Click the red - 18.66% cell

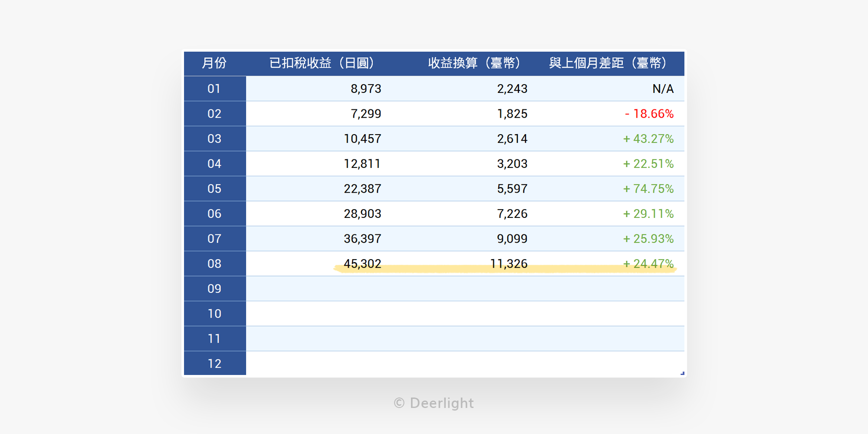pyautogui.click(x=649, y=114)
